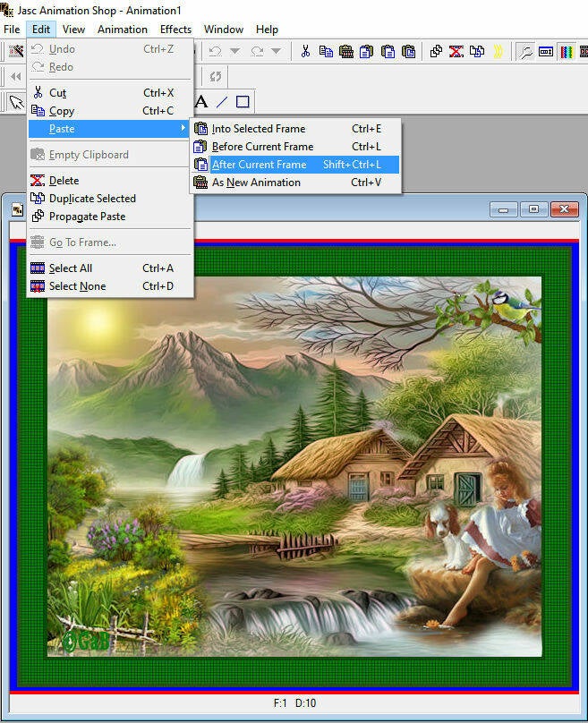Click toolbar Paste Into Selected Frame icon
Screen dimensions: 588x723
tap(409, 51)
